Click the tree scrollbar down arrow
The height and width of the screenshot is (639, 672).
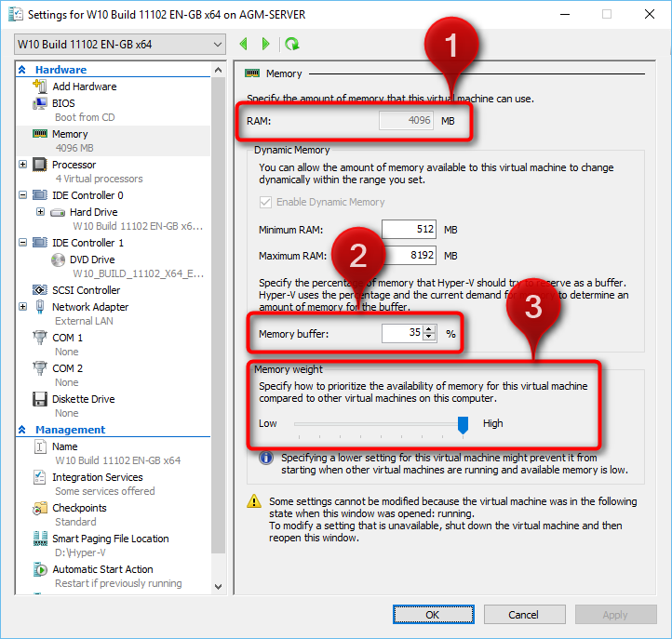(218, 587)
